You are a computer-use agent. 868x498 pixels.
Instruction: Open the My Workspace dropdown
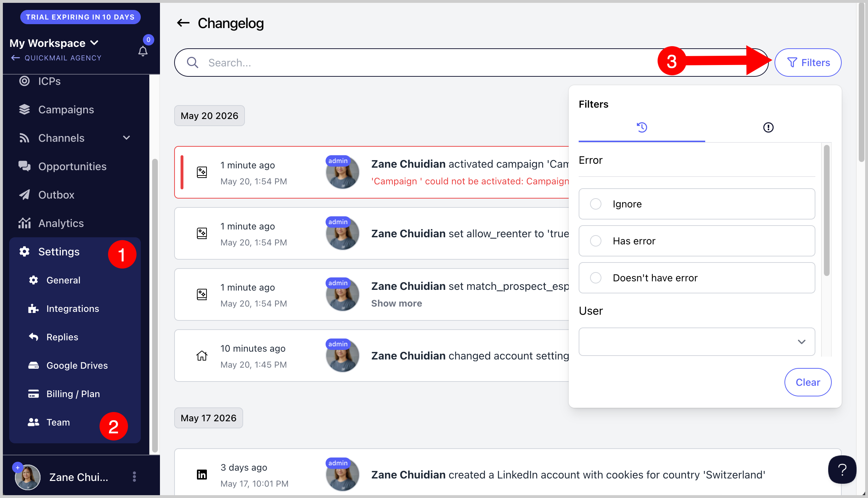coord(54,43)
